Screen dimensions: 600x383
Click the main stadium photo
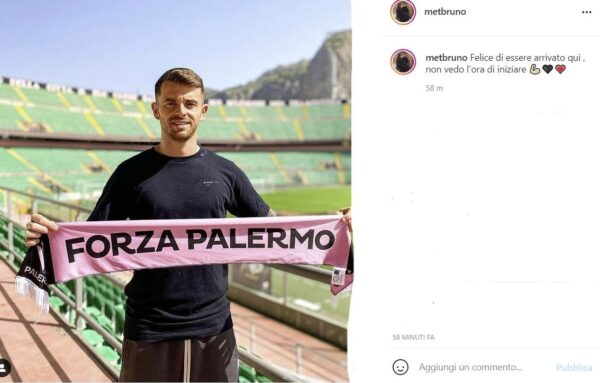(x=176, y=191)
